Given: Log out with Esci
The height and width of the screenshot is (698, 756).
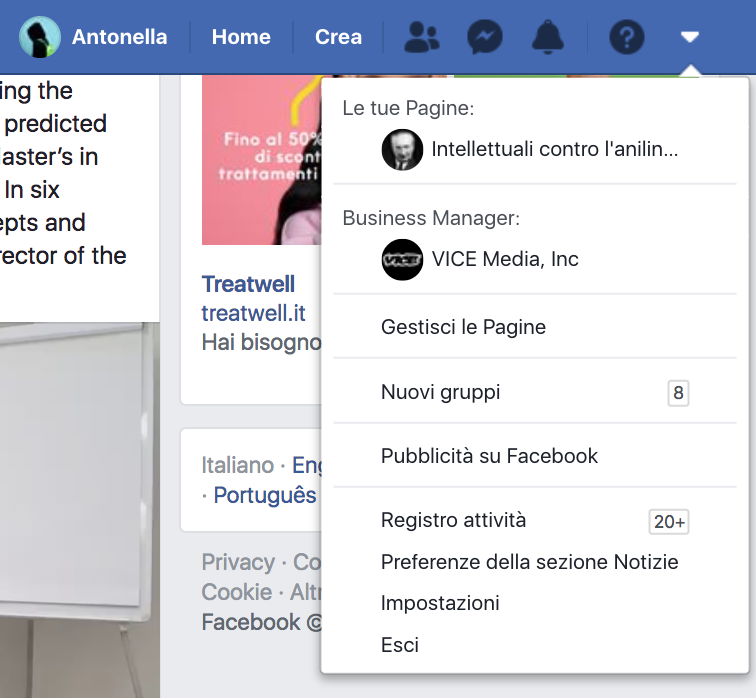Looking at the screenshot, I should (400, 645).
